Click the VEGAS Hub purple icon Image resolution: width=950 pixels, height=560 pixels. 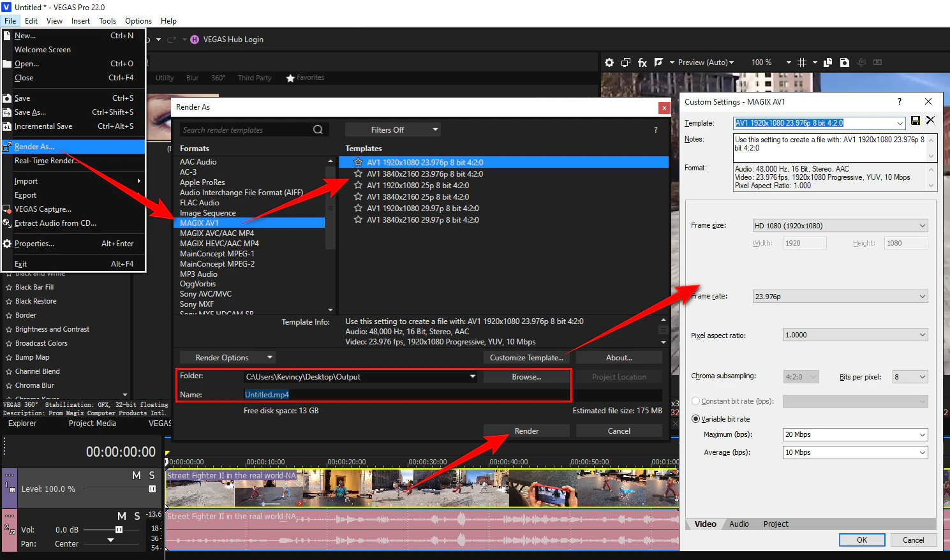(195, 40)
